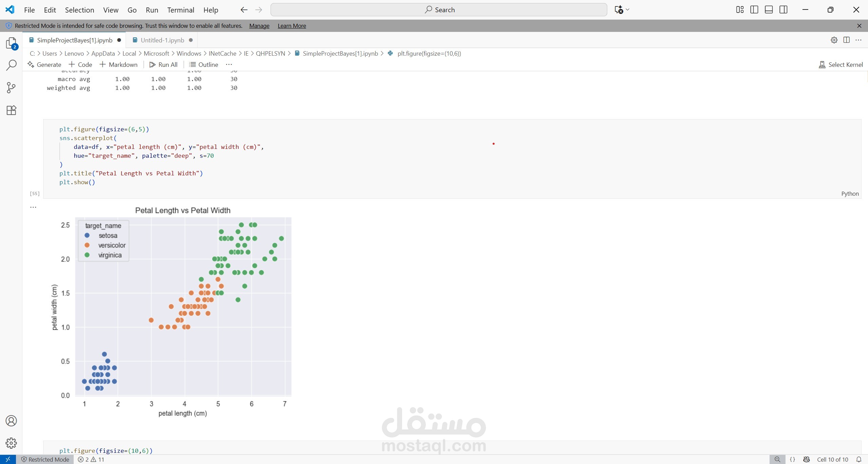Open the Extensions view

(11, 110)
